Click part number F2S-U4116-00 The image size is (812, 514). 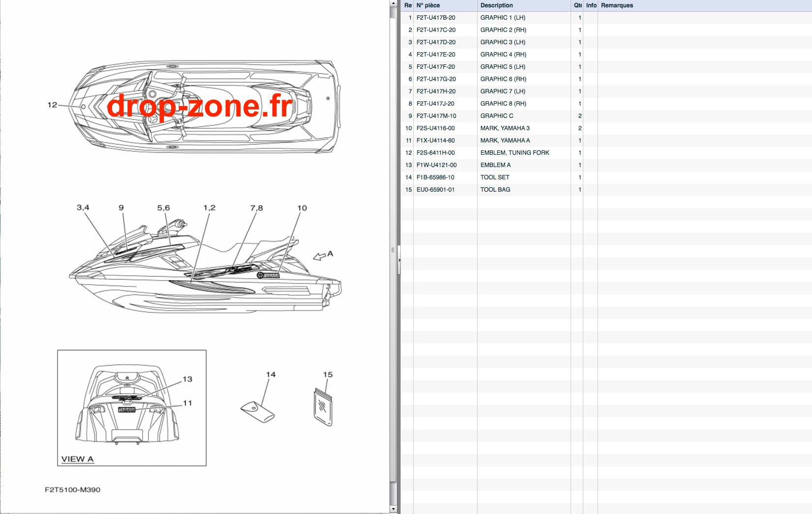coord(435,128)
